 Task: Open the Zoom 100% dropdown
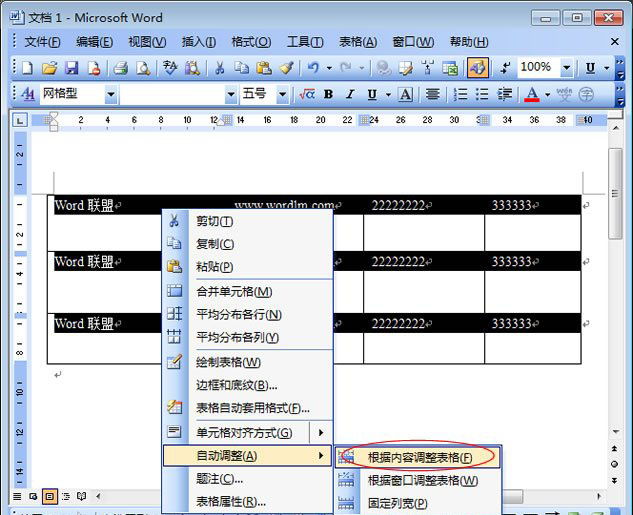pyautogui.click(x=567, y=67)
